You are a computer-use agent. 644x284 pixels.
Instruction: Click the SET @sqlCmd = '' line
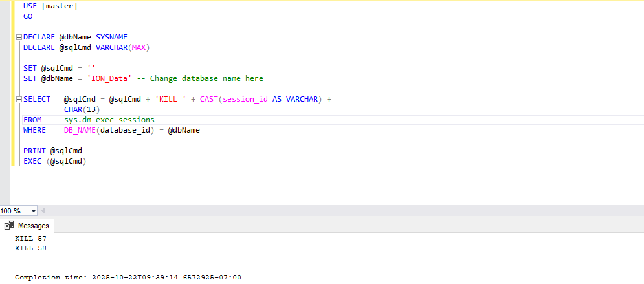(59, 68)
